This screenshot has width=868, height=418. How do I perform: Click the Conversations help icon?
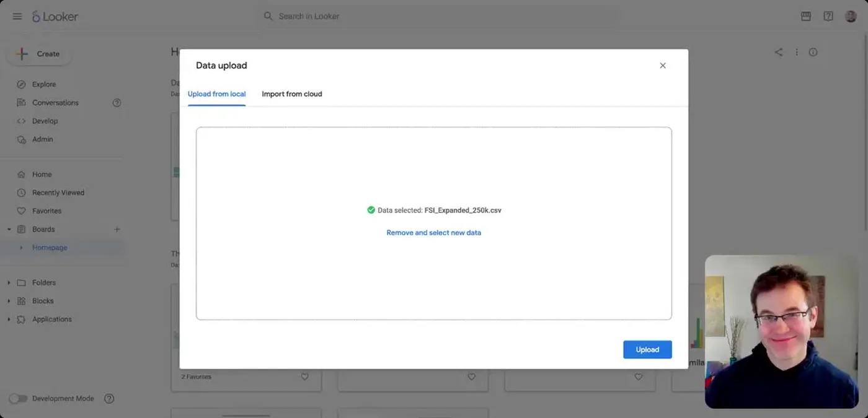pyautogui.click(x=117, y=103)
